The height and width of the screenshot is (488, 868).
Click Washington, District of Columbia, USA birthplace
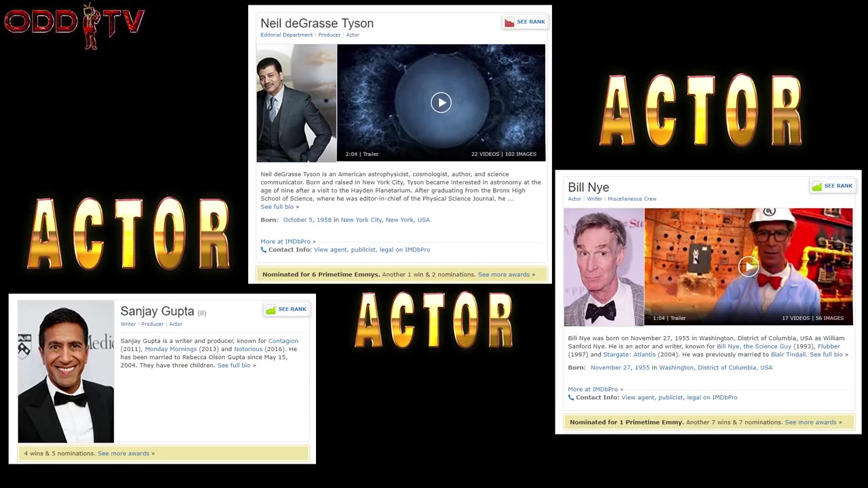pos(715,367)
